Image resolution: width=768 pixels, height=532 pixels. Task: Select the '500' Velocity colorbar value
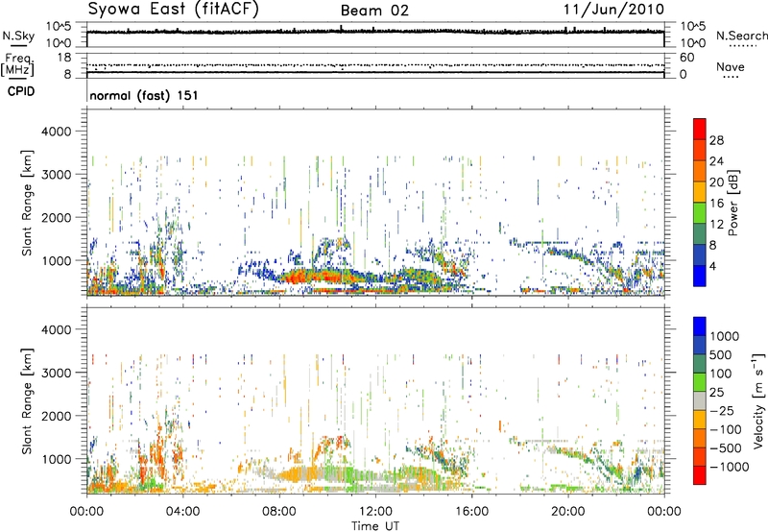(x=721, y=355)
